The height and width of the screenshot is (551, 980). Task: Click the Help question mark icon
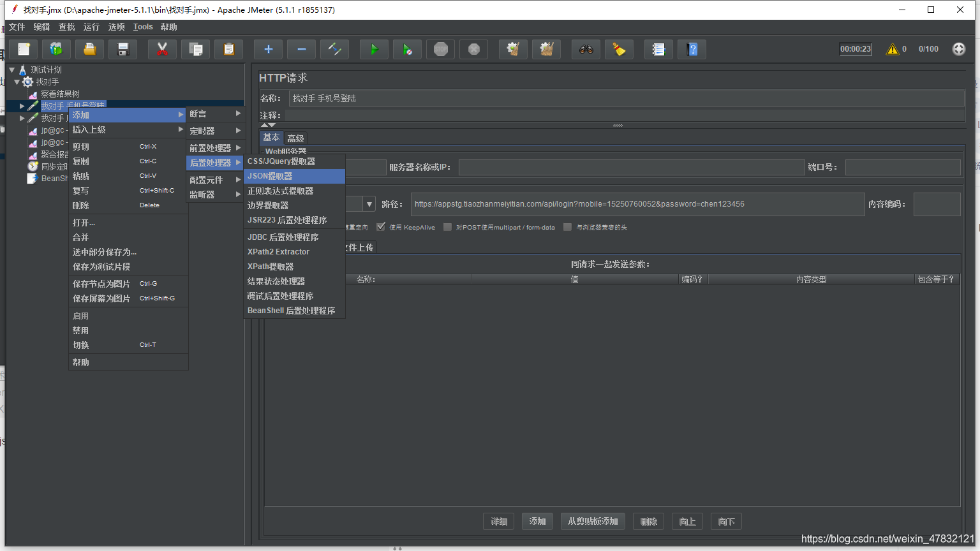pos(692,49)
